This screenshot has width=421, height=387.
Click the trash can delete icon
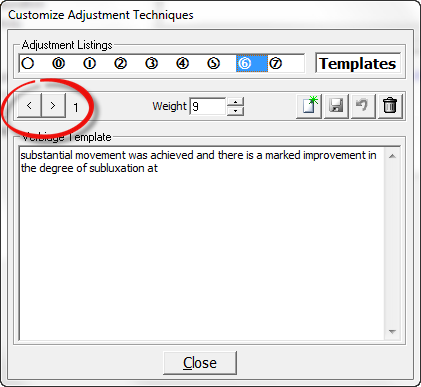click(390, 106)
